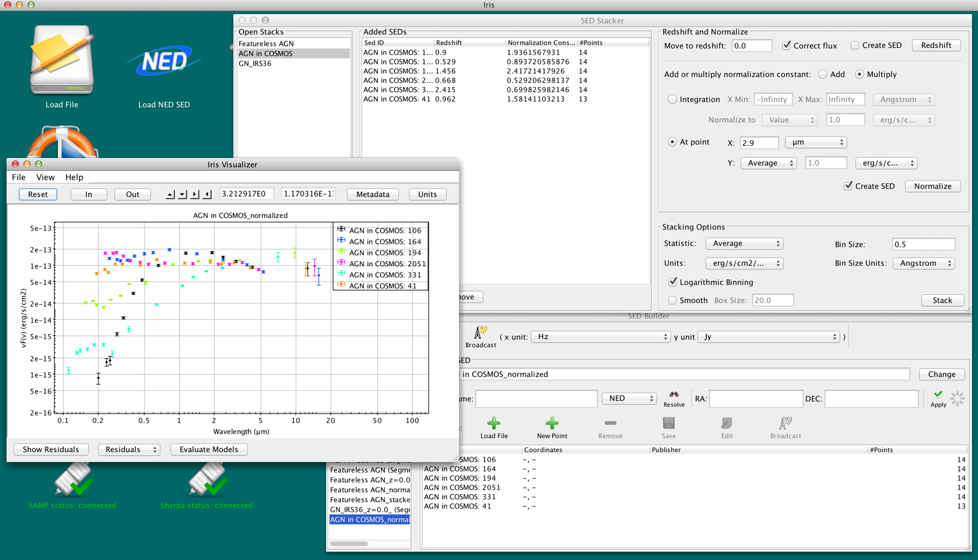This screenshot has height=560, width=978.
Task: Open the y unit Jy dropdown
Action: (x=768, y=337)
